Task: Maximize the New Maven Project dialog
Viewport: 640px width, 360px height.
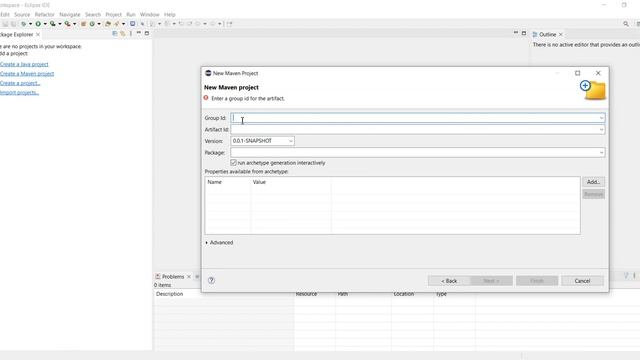Action: coord(578,73)
